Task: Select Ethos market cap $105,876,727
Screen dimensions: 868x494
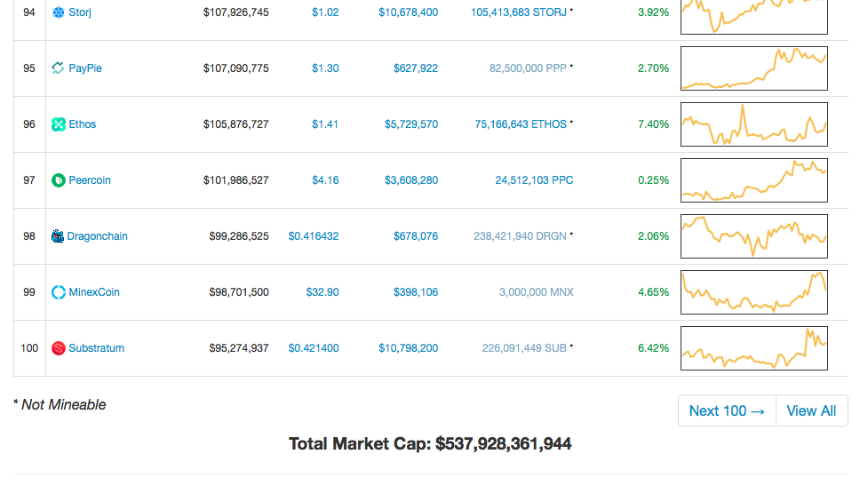Action: point(235,124)
